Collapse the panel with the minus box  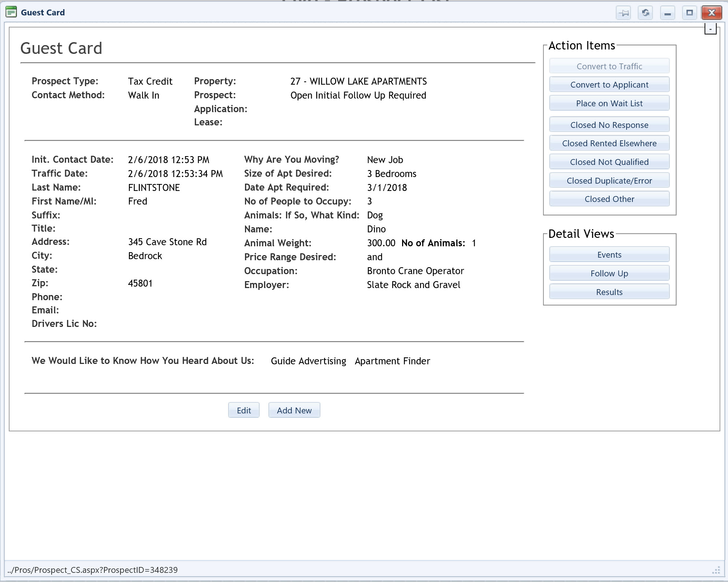(710, 29)
